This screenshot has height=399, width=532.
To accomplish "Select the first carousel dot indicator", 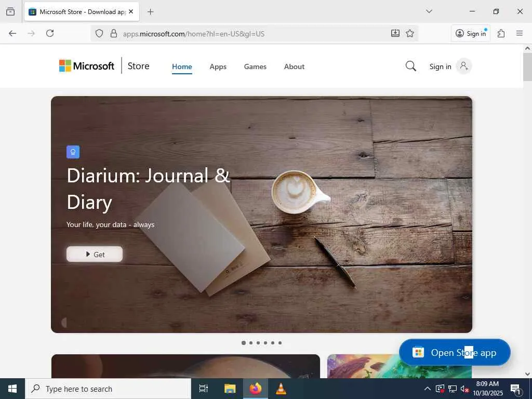I will [243, 343].
